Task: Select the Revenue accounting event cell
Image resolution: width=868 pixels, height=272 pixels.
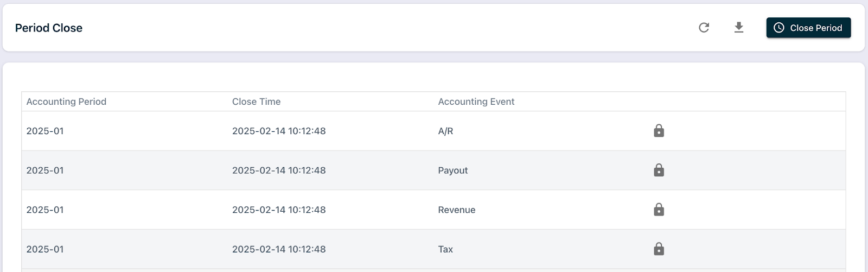Action: coord(456,210)
